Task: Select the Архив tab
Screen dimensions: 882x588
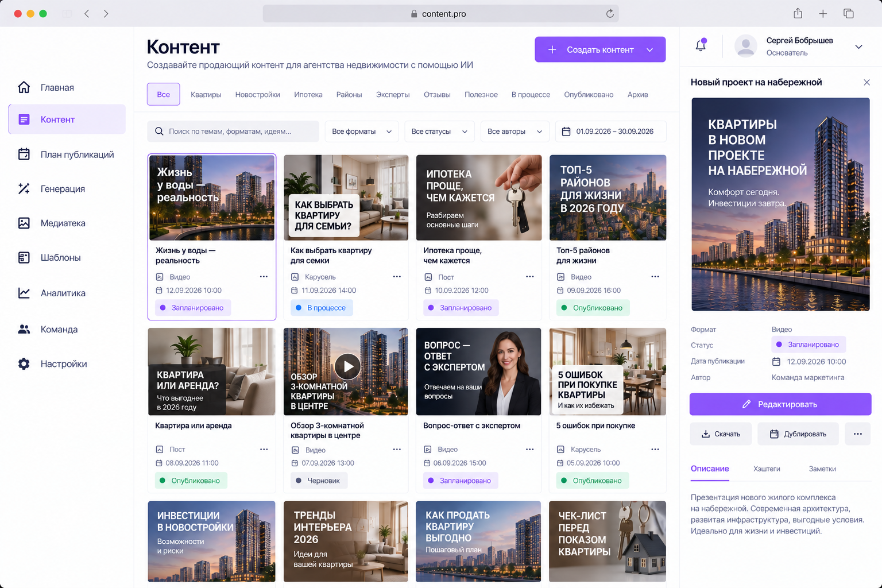Action: (x=637, y=95)
